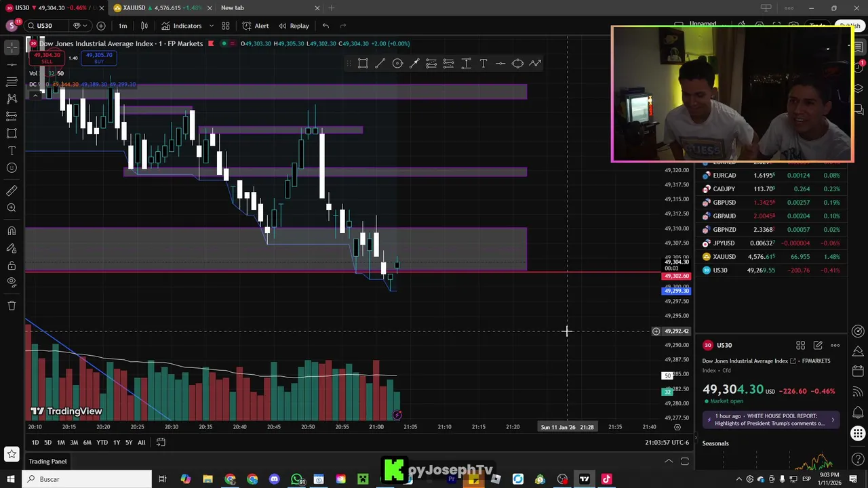868x488 pixels.
Task: Toggle hide all drawings eye icon
Action: (12, 283)
